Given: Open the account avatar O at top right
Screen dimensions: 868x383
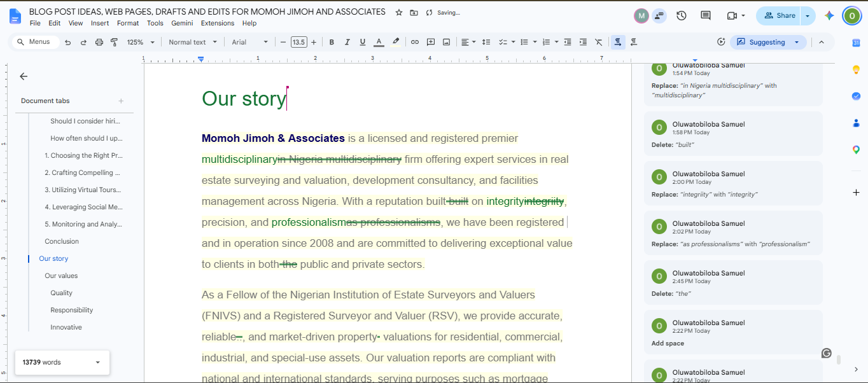Looking at the screenshot, I should coord(852,16).
